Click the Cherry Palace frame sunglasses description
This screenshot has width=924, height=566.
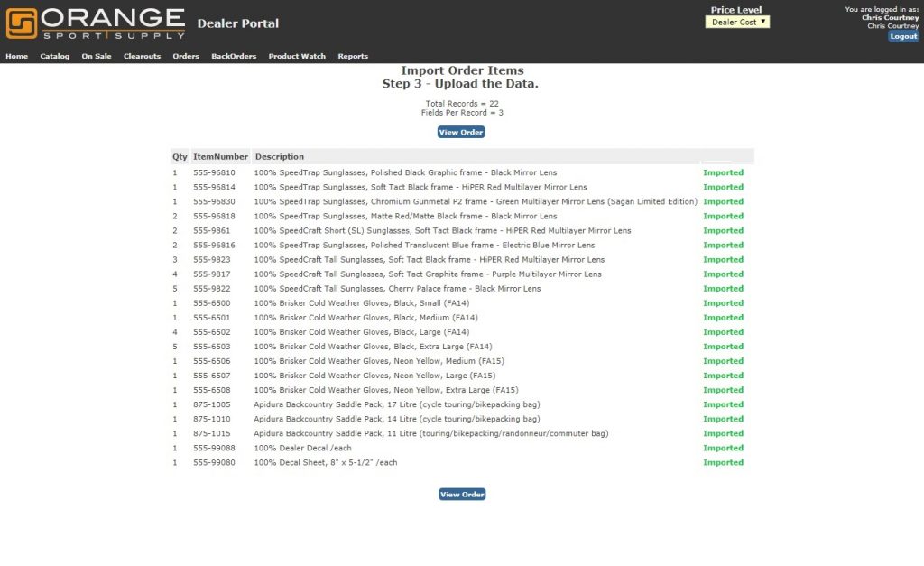pyautogui.click(x=397, y=289)
